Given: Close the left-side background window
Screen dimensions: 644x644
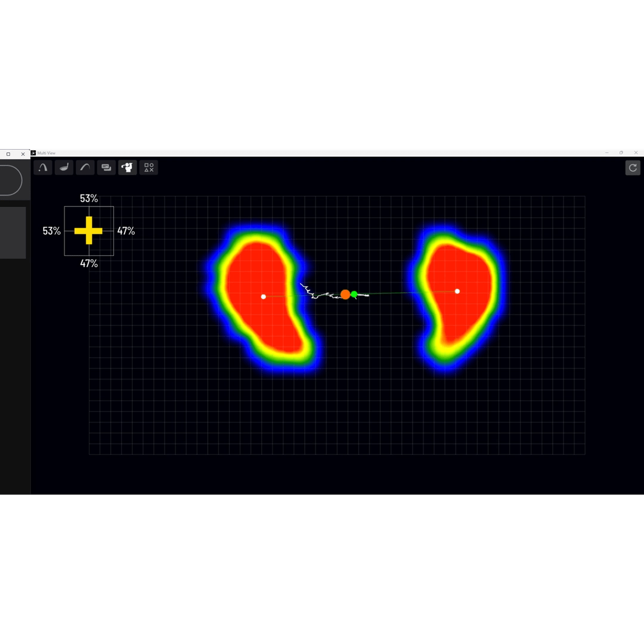Looking at the screenshot, I should coord(23,154).
